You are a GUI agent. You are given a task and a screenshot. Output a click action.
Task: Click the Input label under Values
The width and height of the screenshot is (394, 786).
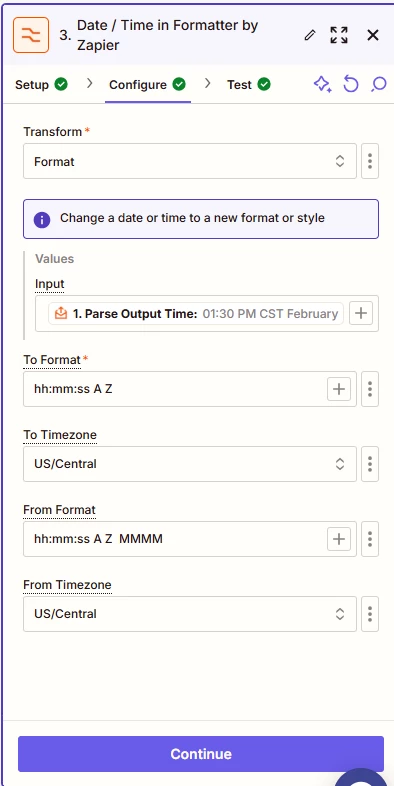click(50, 284)
